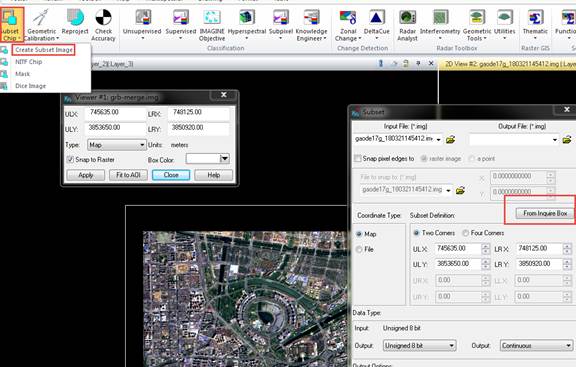Expand file to snap to dropdown
This screenshot has width=576, height=367.
pyautogui.click(x=448, y=190)
